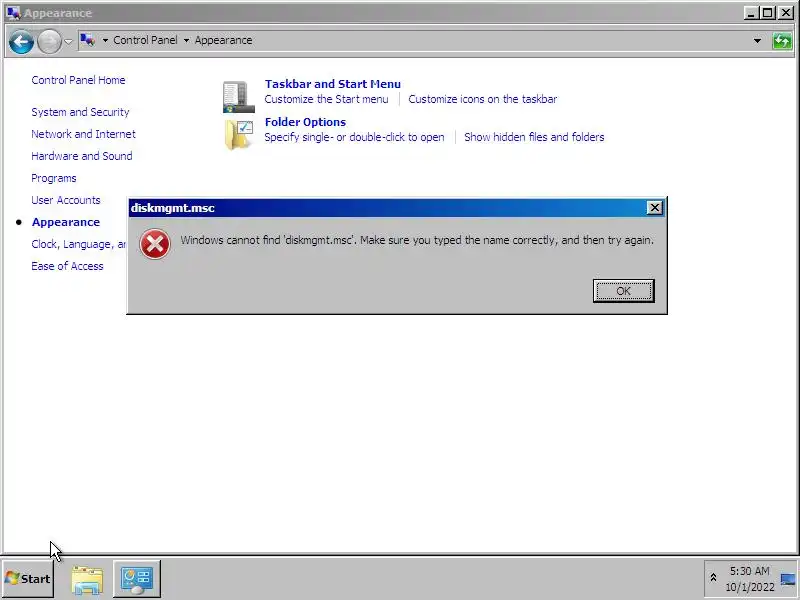800x600 pixels.
Task: Open Ease of Access category
Action: pyautogui.click(x=67, y=266)
